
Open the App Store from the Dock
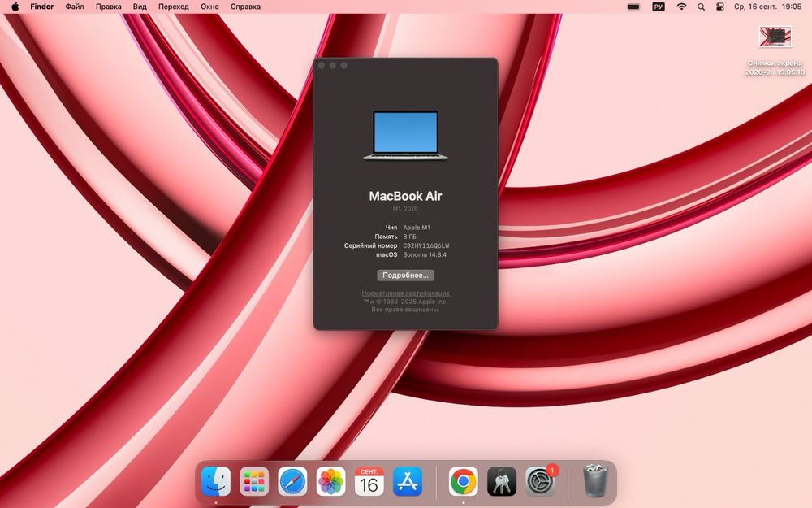point(408,481)
